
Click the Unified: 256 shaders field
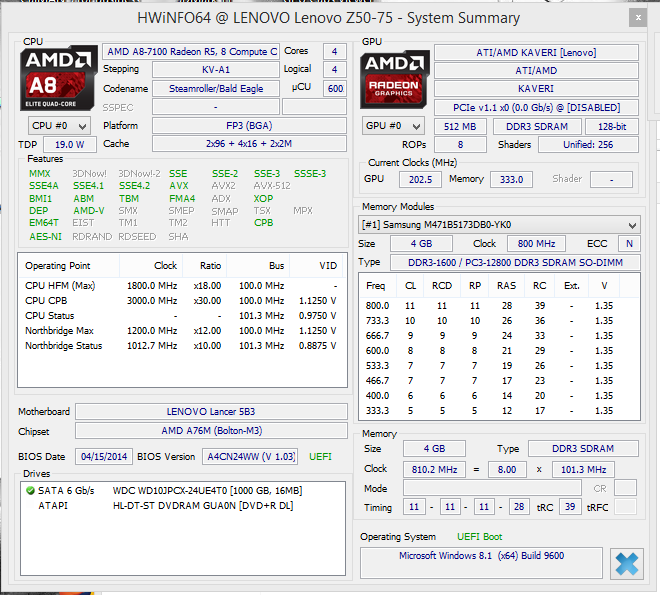[x=588, y=145]
